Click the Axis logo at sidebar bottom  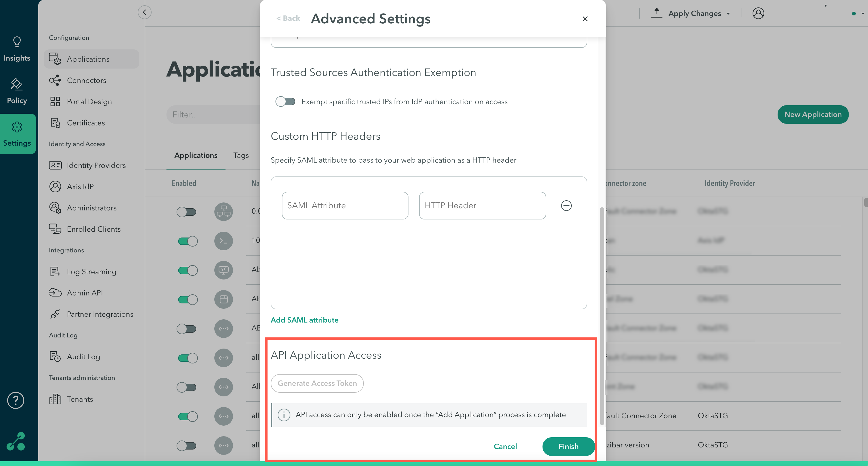pyautogui.click(x=16, y=441)
